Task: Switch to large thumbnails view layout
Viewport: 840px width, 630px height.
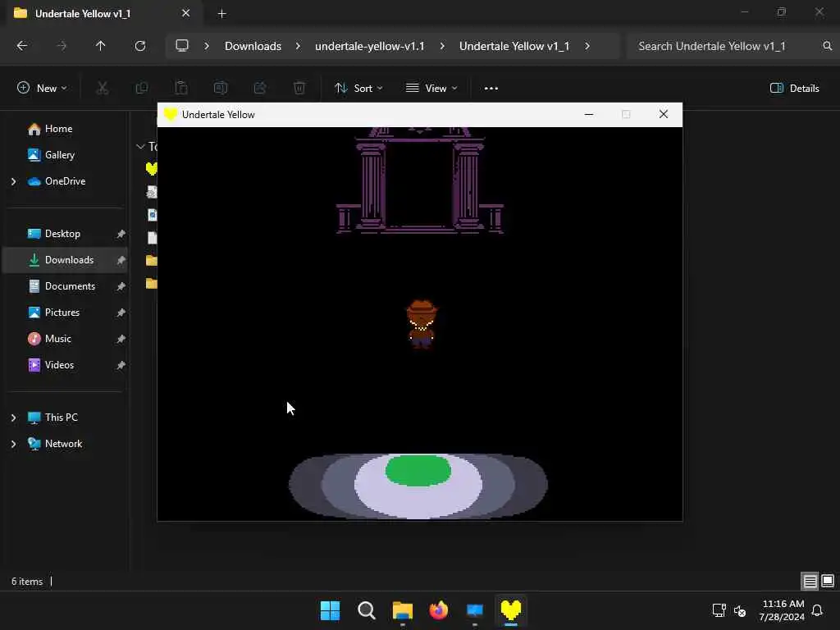Action: (x=828, y=582)
